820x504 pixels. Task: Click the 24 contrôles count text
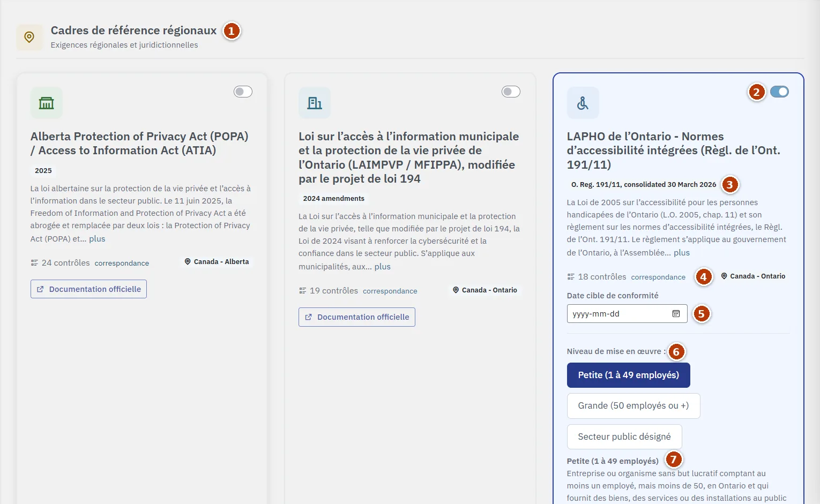coord(66,263)
